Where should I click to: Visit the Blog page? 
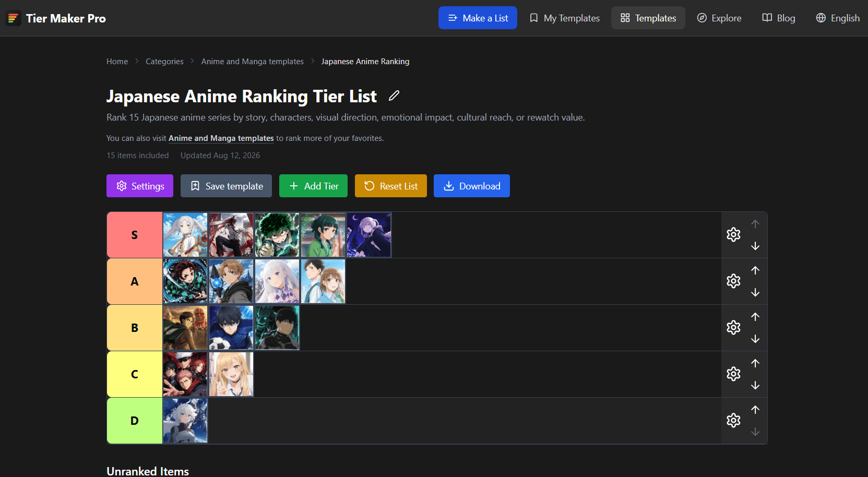pyautogui.click(x=779, y=18)
